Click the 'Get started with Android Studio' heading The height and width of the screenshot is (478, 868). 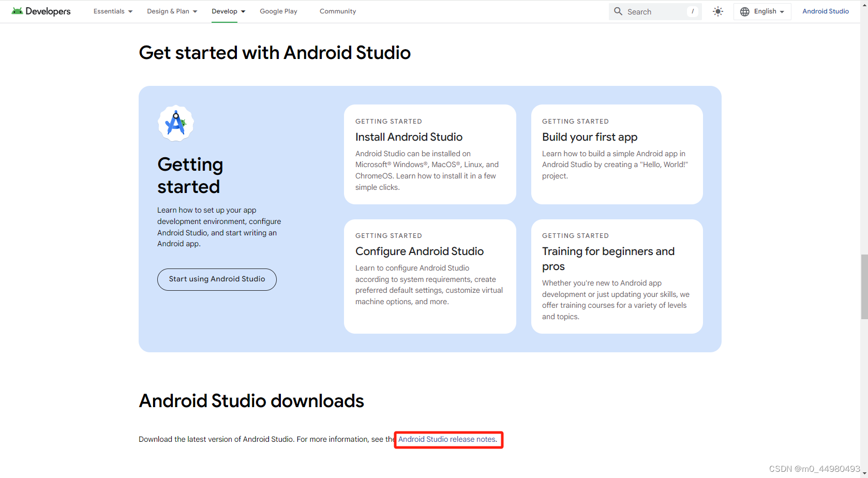click(x=275, y=53)
